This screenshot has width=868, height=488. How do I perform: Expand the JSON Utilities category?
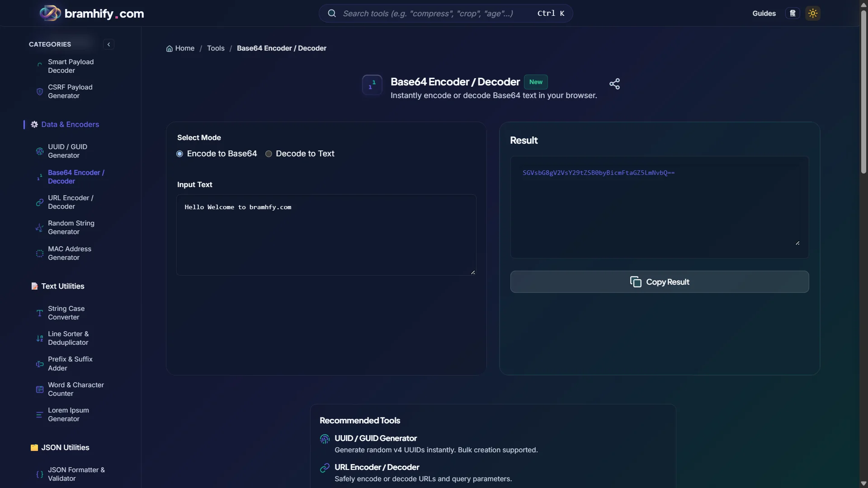tap(65, 447)
